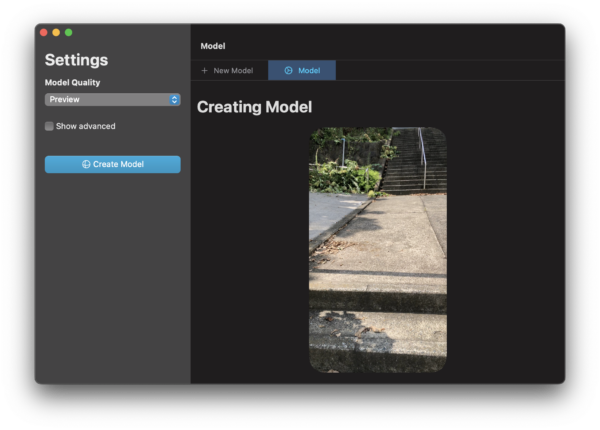This screenshot has height=430, width=600.
Task: Enable the Show advanced checkbox
Action: [x=49, y=126]
